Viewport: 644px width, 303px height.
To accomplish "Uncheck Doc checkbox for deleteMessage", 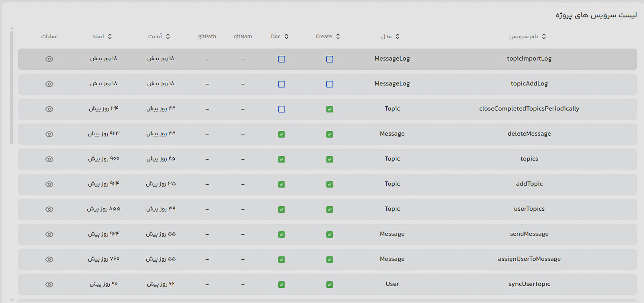I will [281, 134].
